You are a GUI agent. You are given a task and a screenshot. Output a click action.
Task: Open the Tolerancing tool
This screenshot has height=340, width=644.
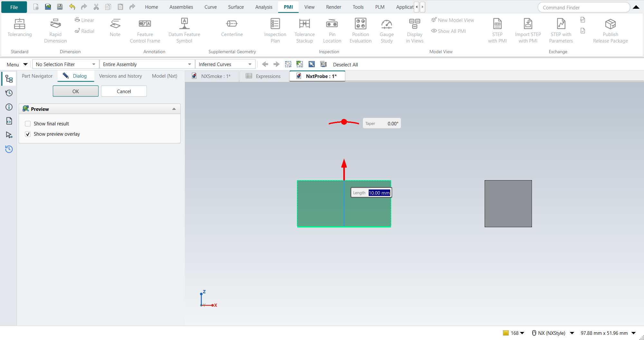coord(20,28)
